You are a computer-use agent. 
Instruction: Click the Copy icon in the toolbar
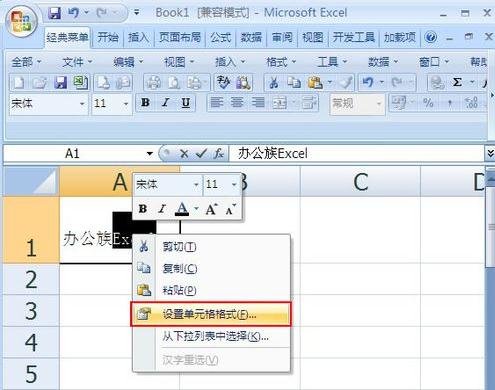click(x=294, y=82)
